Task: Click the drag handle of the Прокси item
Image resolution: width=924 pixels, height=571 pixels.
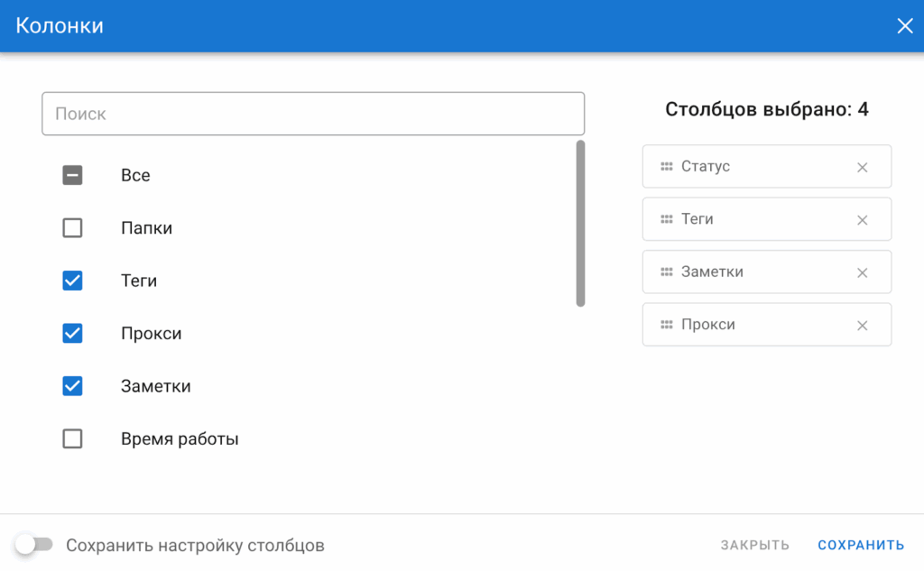Action: coord(667,325)
